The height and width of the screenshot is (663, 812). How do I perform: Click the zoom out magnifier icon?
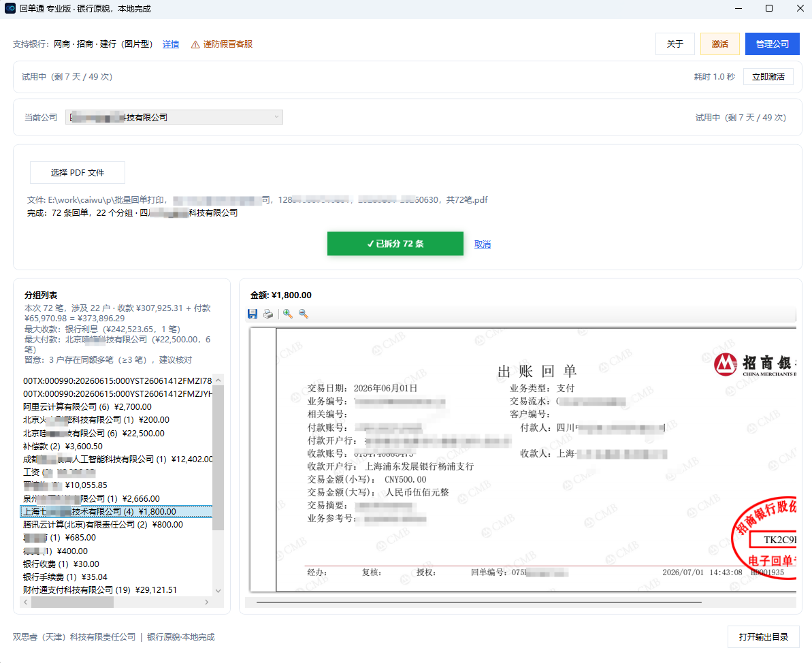pos(304,314)
